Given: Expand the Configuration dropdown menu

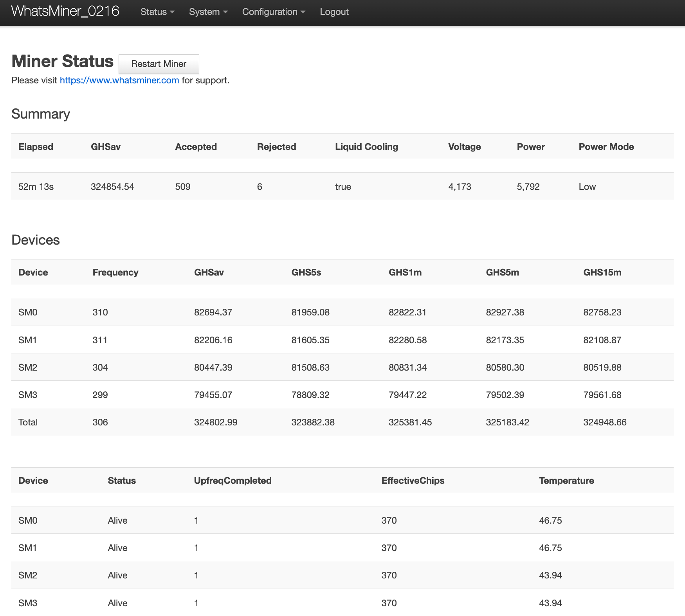Looking at the screenshot, I should pyautogui.click(x=274, y=12).
